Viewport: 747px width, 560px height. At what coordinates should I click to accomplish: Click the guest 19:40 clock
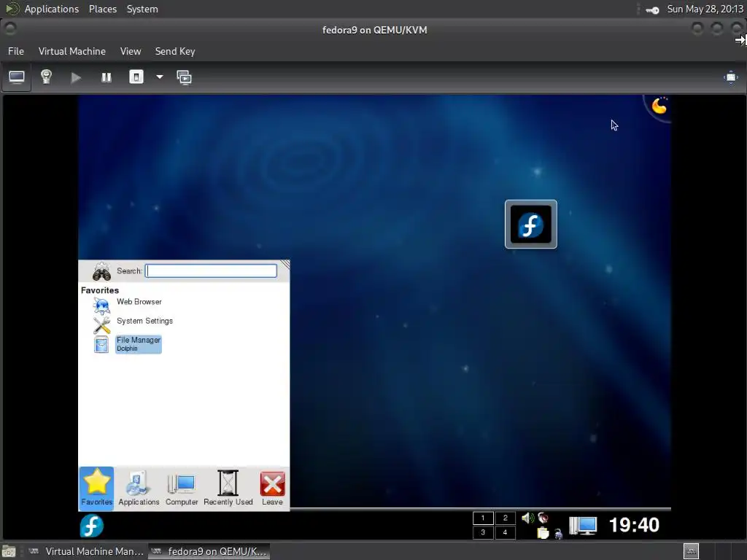pos(634,525)
